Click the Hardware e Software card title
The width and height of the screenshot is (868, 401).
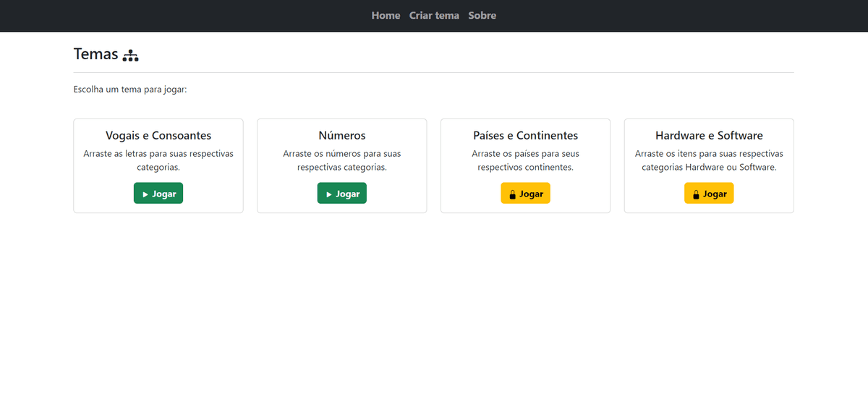pos(709,135)
